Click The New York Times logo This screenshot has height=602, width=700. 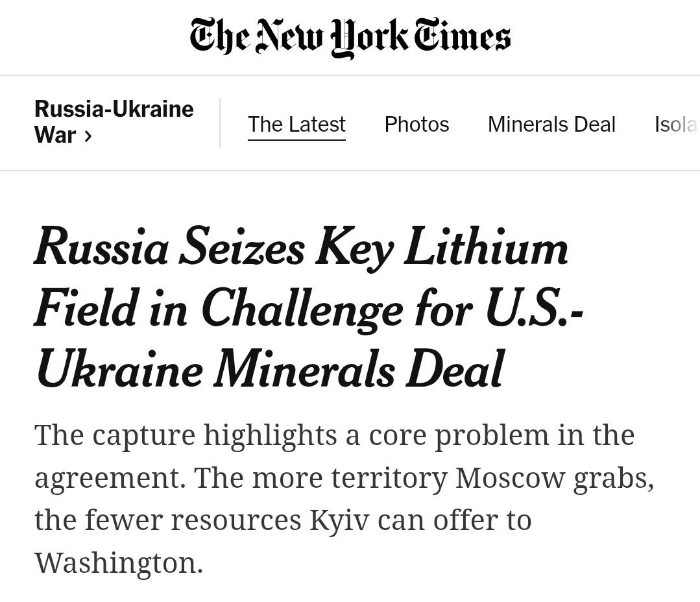coord(350,38)
